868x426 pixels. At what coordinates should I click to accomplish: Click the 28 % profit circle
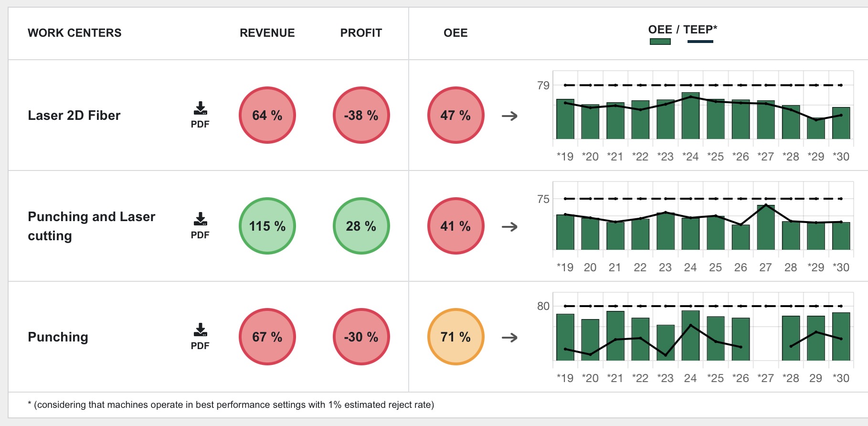click(x=361, y=226)
